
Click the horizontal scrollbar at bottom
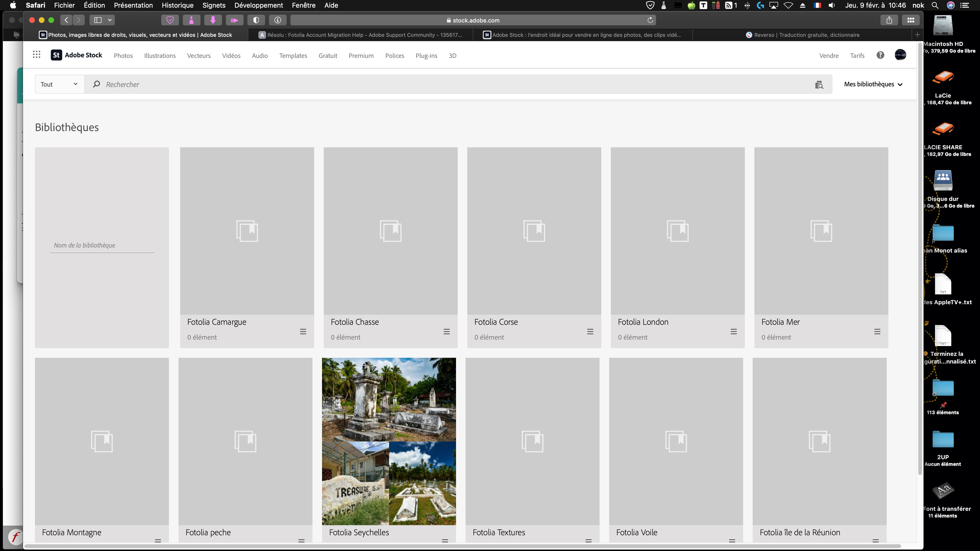tap(462, 546)
